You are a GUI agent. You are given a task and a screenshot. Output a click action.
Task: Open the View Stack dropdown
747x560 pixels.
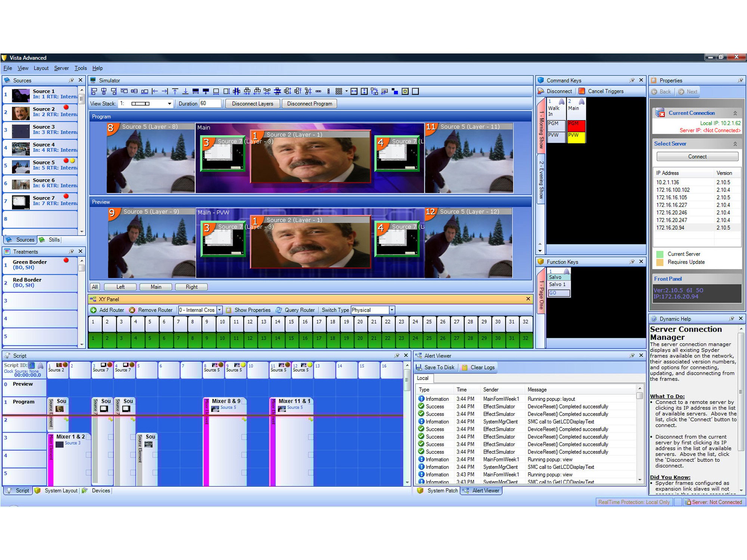point(170,104)
